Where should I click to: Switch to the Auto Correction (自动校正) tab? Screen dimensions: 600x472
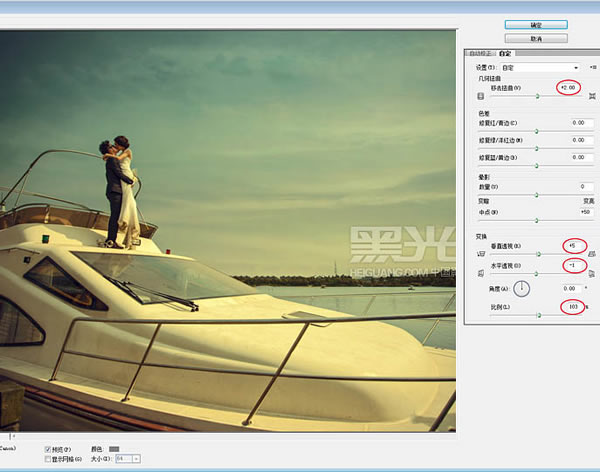coord(481,53)
